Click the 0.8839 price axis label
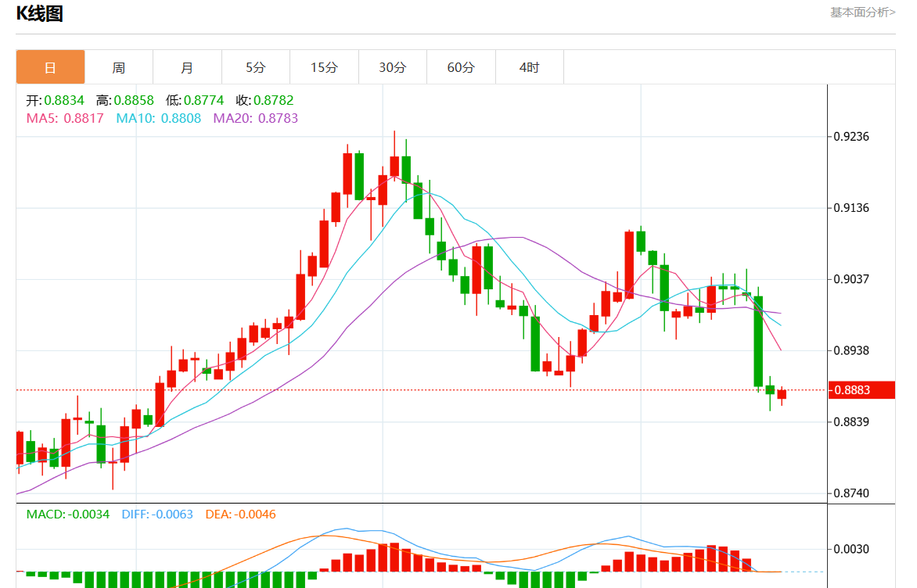The height and width of the screenshot is (588, 917). [851, 421]
